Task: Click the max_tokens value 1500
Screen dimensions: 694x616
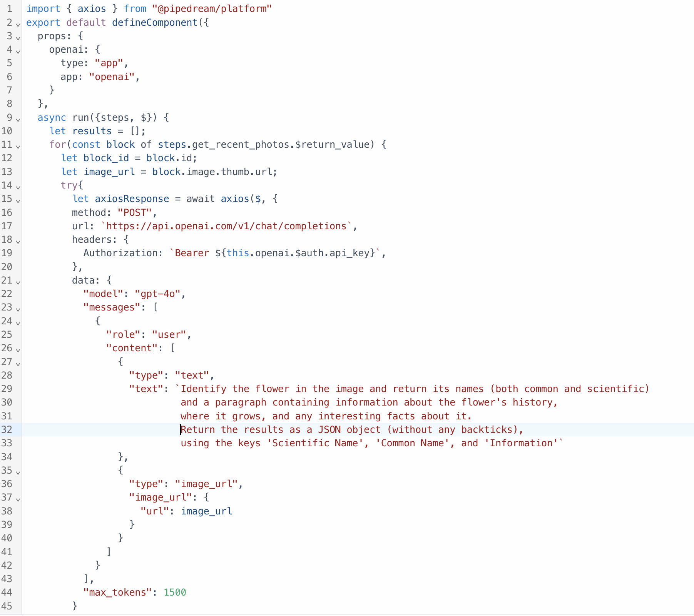Action: pyautogui.click(x=175, y=592)
